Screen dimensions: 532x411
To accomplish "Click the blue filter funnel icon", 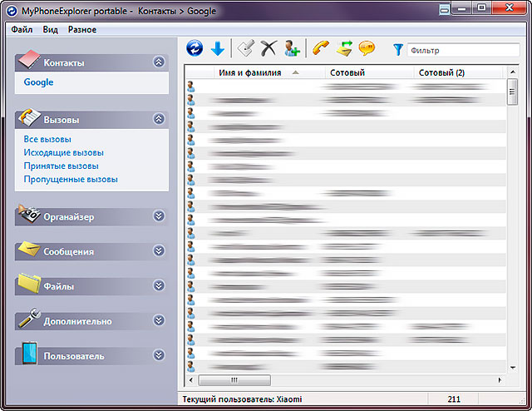I will coord(398,50).
